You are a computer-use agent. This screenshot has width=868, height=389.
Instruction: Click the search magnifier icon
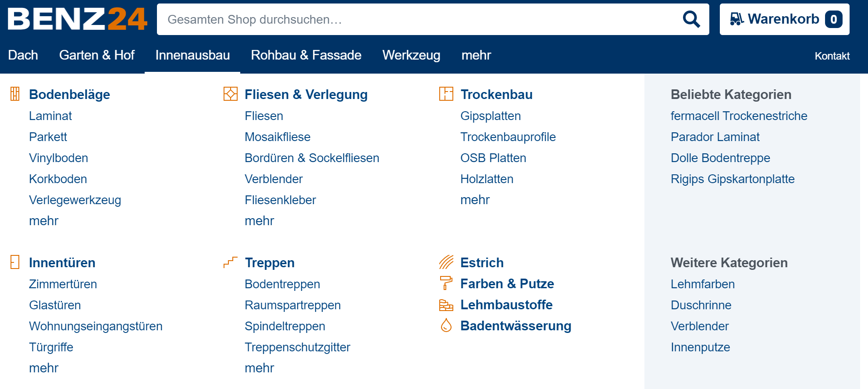(691, 19)
